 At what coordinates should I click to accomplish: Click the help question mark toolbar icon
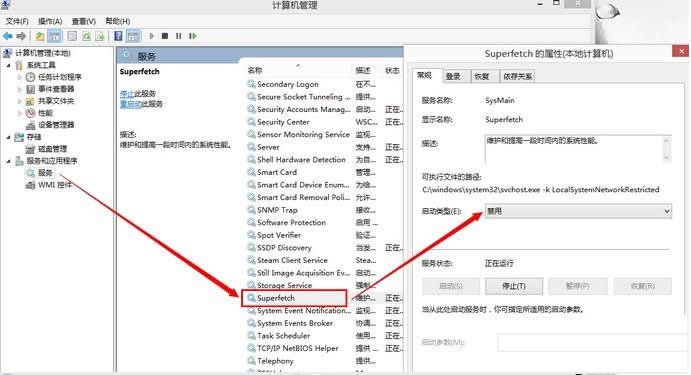click(x=118, y=36)
